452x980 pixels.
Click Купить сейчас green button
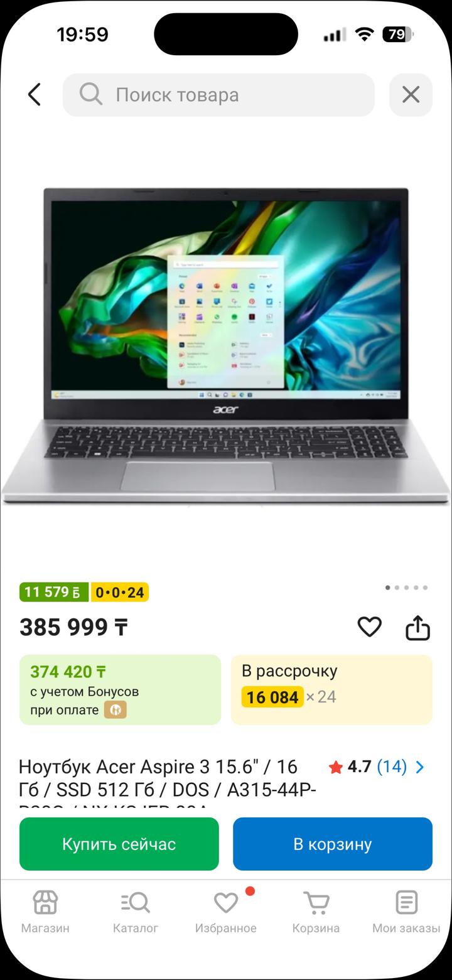[x=119, y=844]
